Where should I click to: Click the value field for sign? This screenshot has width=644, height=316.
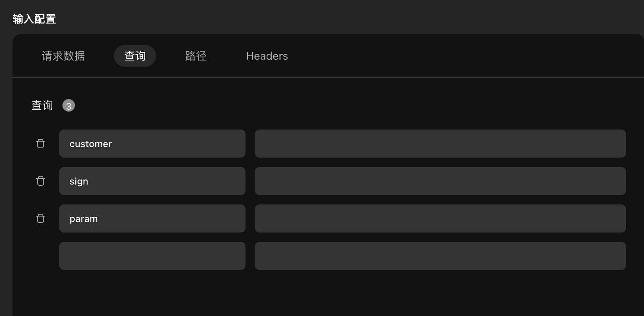click(440, 181)
